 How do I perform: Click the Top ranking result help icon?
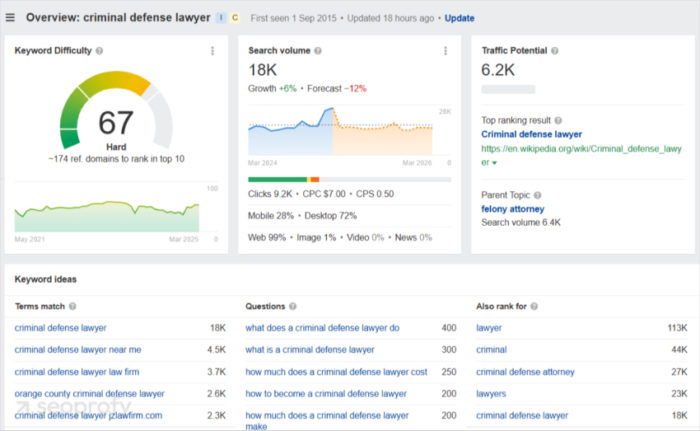558,120
